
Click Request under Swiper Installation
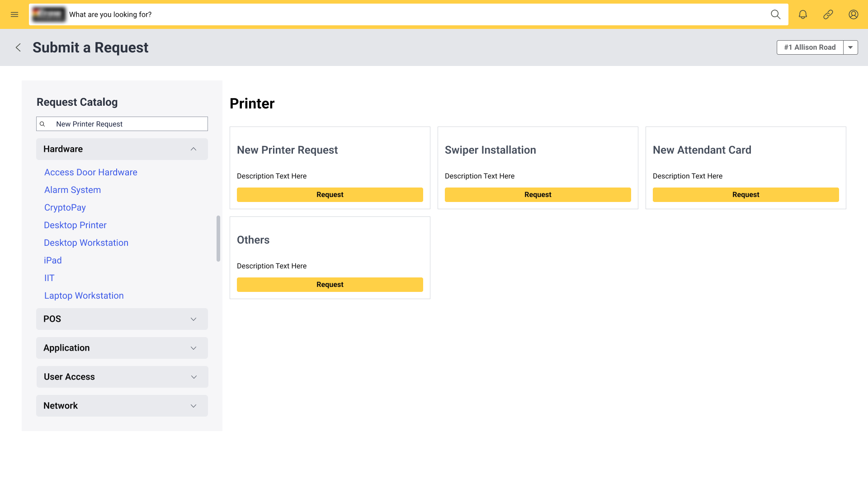[x=538, y=195]
